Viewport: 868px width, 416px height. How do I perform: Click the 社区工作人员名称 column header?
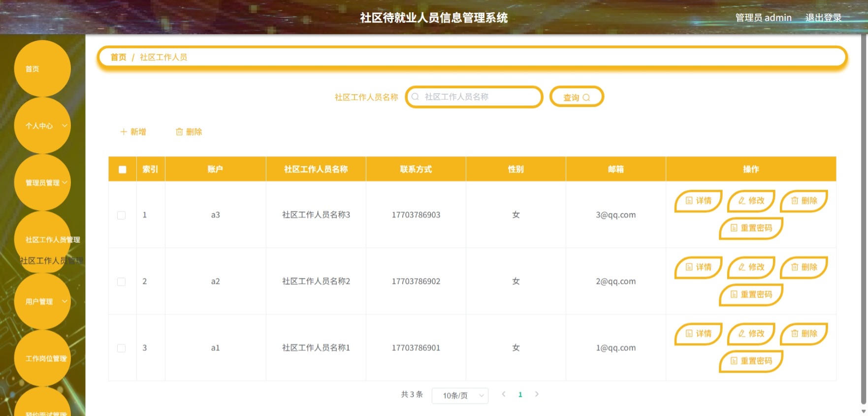click(x=316, y=169)
